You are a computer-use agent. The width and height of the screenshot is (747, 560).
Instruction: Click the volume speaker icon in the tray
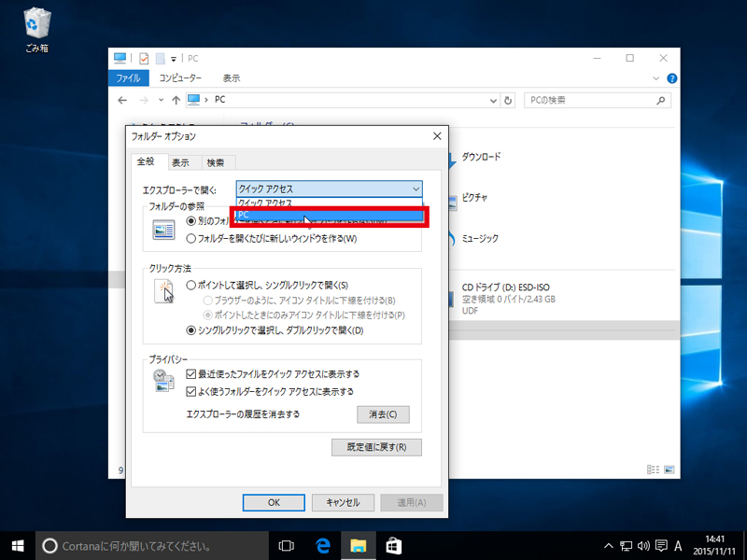click(x=643, y=546)
